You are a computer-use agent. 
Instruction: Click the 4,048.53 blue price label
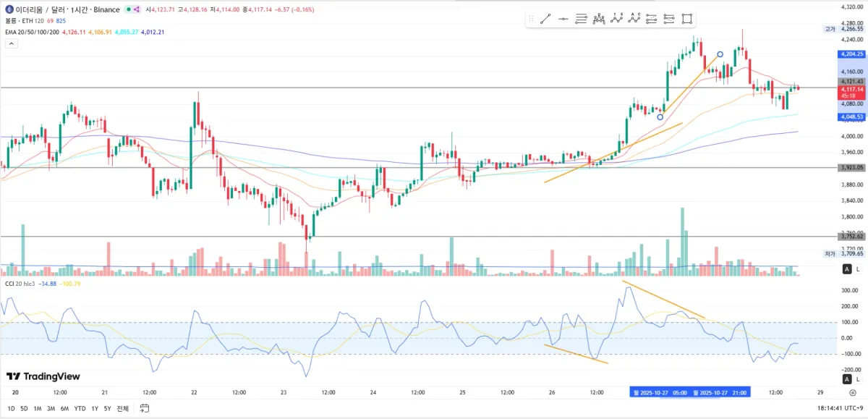coord(851,117)
